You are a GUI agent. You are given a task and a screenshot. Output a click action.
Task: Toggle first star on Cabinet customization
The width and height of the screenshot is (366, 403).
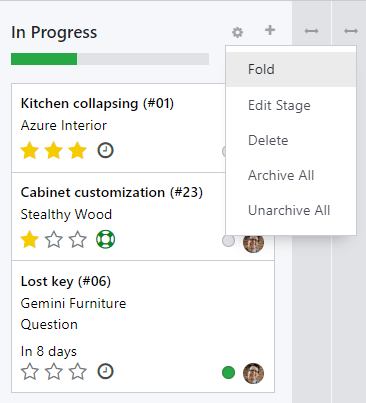(x=30, y=240)
